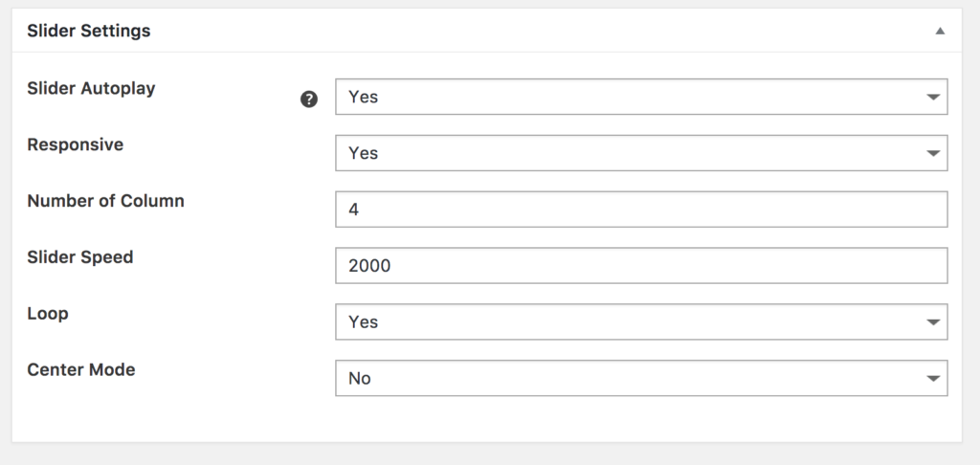Click the Center Mode label text
Viewport: 980px width, 465px height.
tap(81, 370)
